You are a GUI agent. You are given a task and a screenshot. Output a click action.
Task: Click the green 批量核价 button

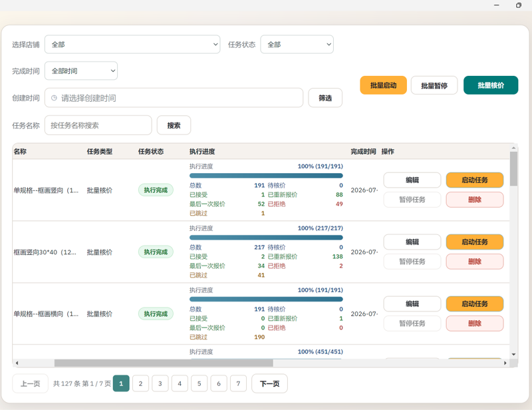(x=491, y=85)
